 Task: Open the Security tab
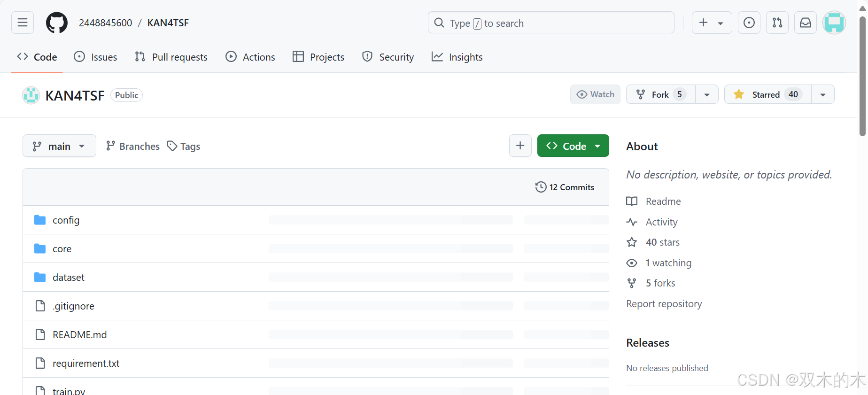click(x=388, y=57)
